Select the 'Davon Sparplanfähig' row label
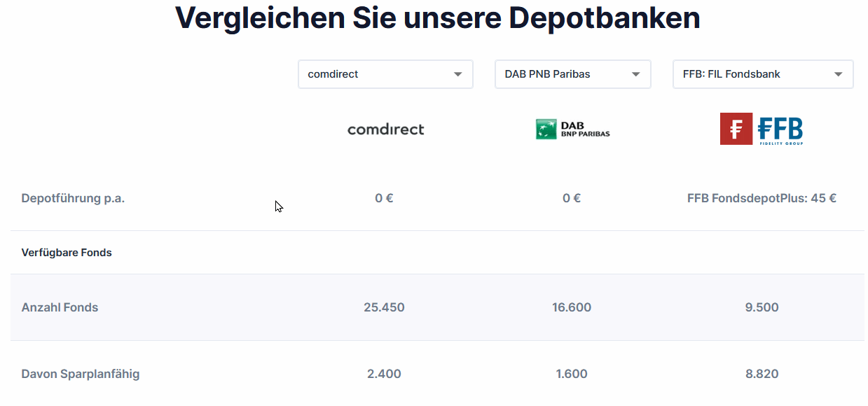The height and width of the screenshot is (406, 868). [x=81, y=374]
